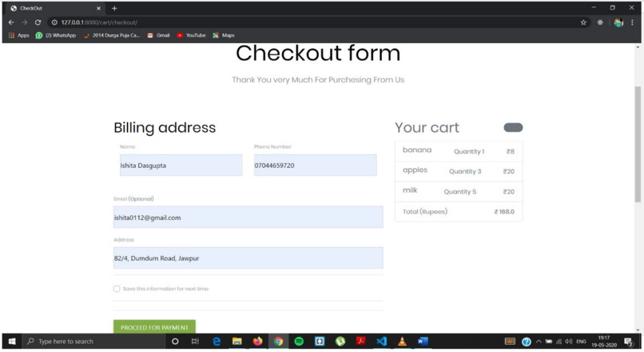Launch Firefox from the taskbar

[257, 342]
